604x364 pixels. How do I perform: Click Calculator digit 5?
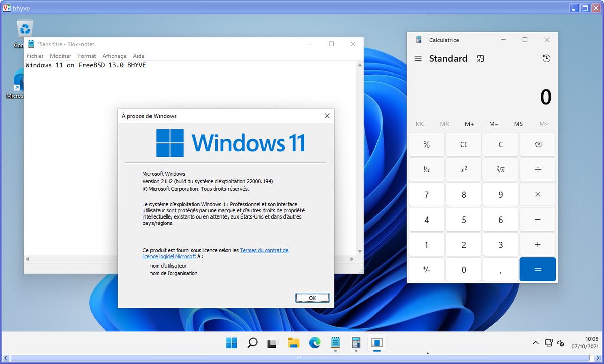(464, 220)
